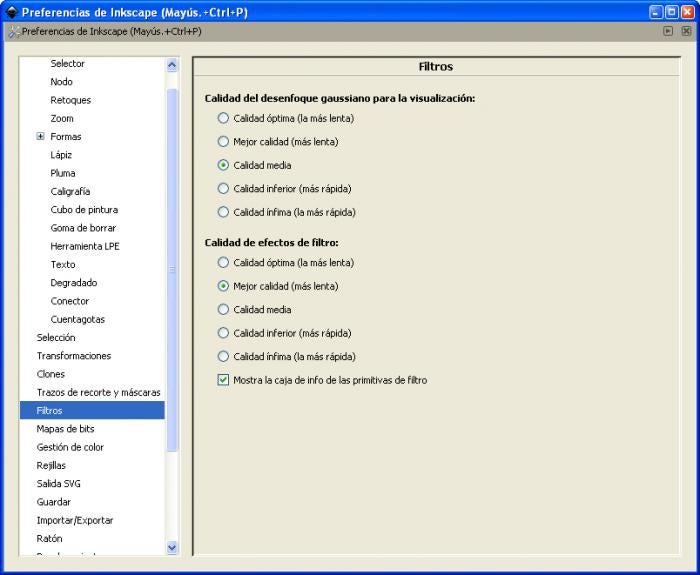Screen dimensions: 700x575
Task: Expand the Formas tree node
Action: tap(41, 137)
